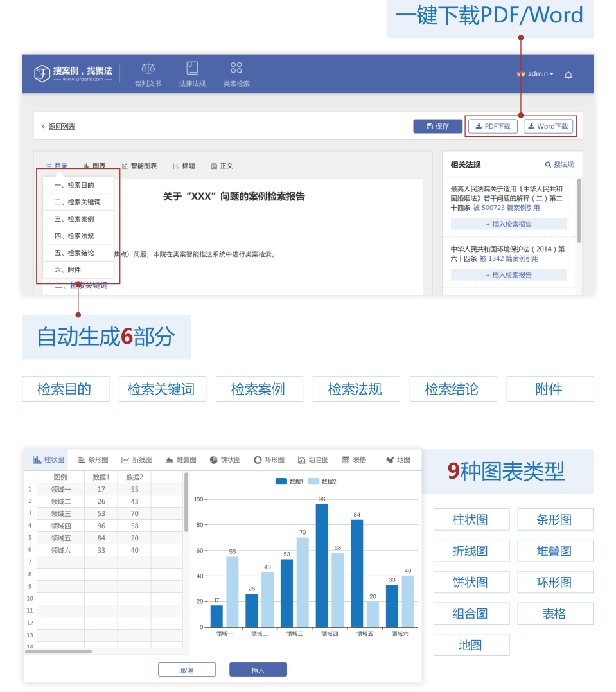This screenshot has width=616, height=692.
Task: Click the 标题 heading toolbar item
Action: (184, 166)
